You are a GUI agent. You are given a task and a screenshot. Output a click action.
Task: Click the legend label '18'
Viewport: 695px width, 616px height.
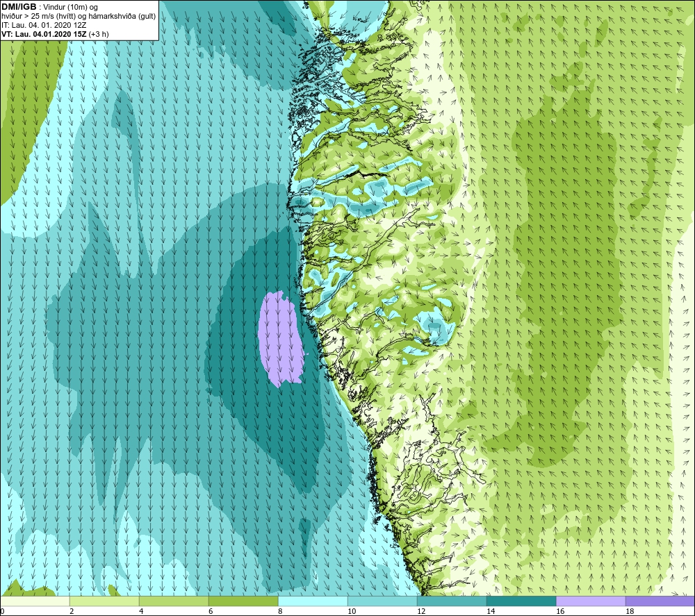click(630, 612)
